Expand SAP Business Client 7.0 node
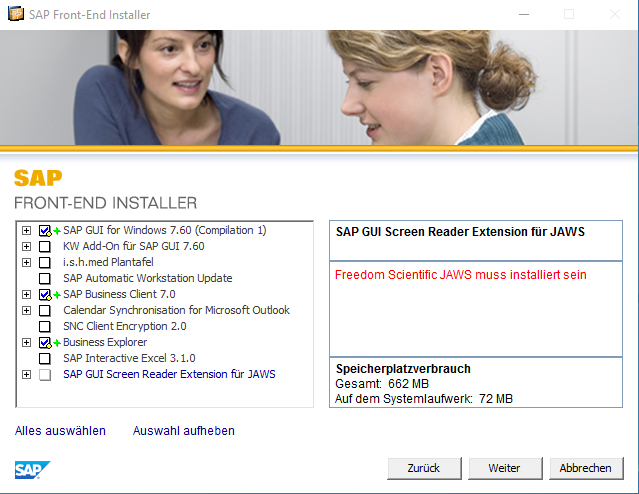The image size is (639, 494). coord(26,294)
